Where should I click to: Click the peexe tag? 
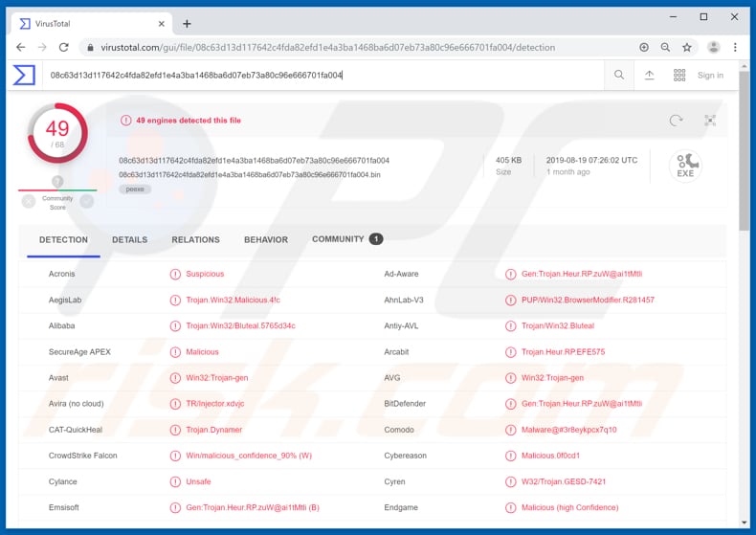(135, 189)
